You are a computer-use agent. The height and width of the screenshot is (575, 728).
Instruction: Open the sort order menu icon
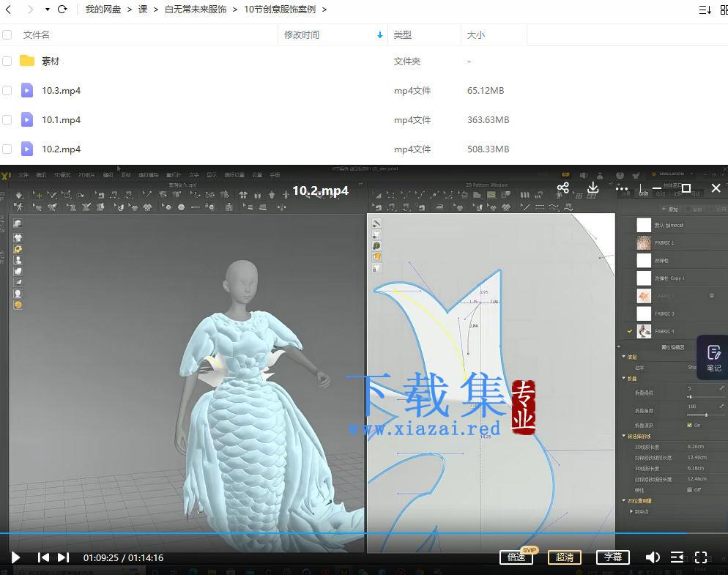pos(705,10)
